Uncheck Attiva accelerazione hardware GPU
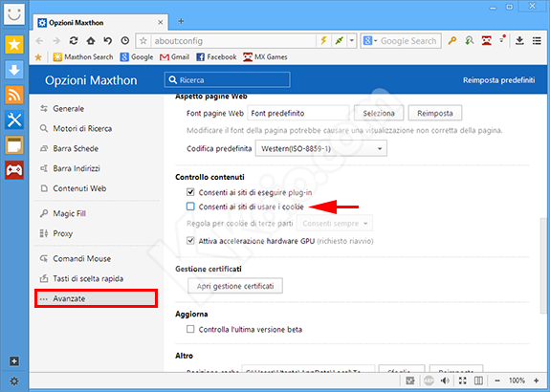 pos(190,241)
